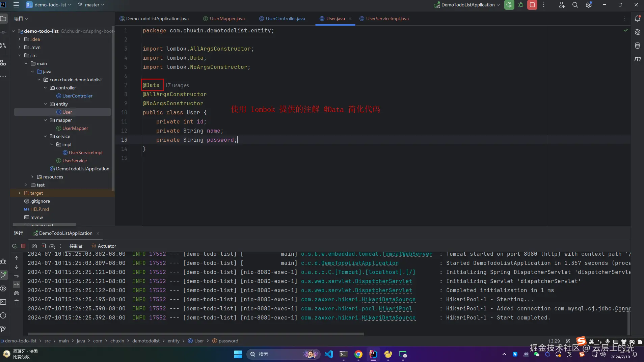Expand the resources folder

pos(32,177)
